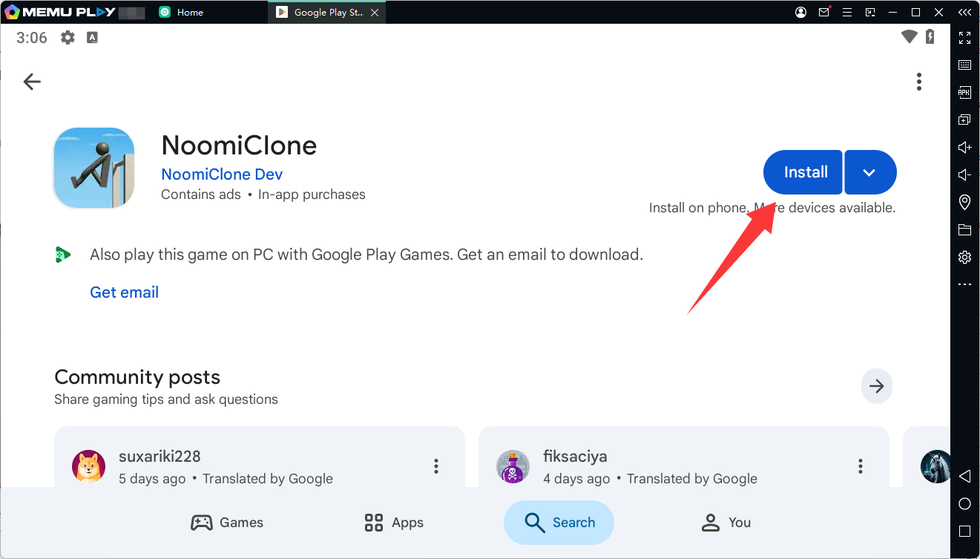Open the GPS location icon in sidebar
Image resolution: width=980 pixels, height=559 pixels.
coord(964,202)
